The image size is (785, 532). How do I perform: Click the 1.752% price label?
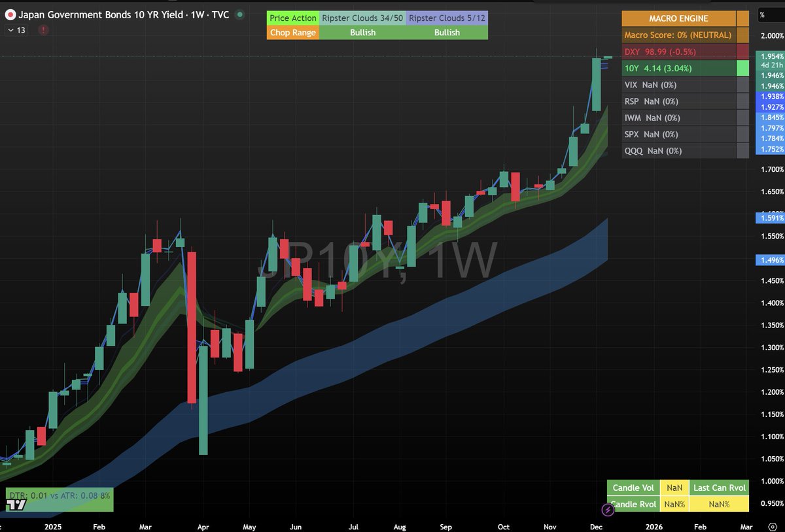pyautogui.click(x=770, y=148)
